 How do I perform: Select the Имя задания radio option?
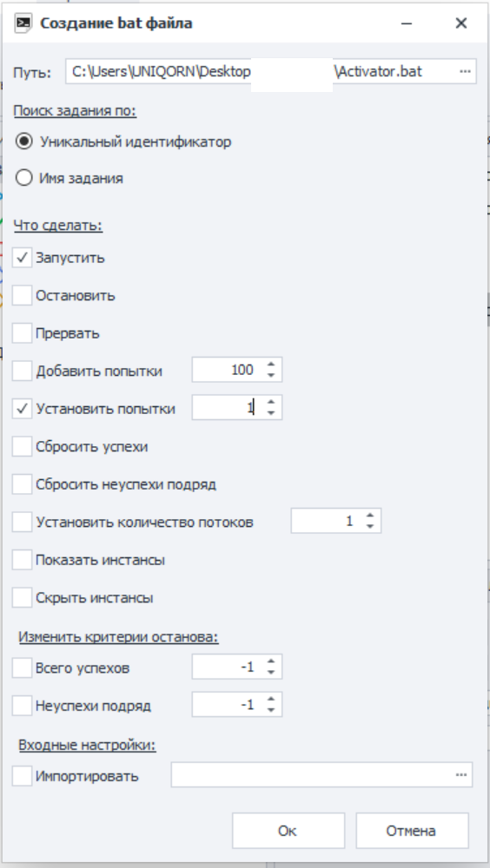[23, 178]
